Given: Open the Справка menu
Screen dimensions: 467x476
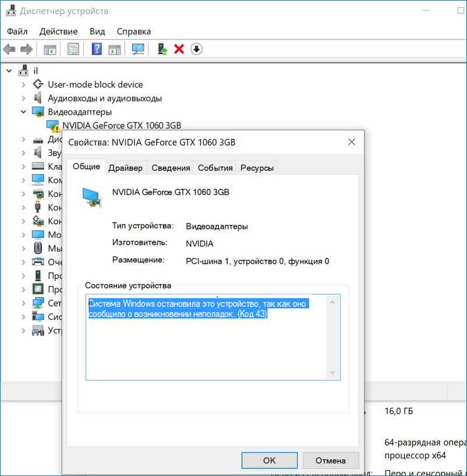Looking at the screenshot, I should coord(133,31).
